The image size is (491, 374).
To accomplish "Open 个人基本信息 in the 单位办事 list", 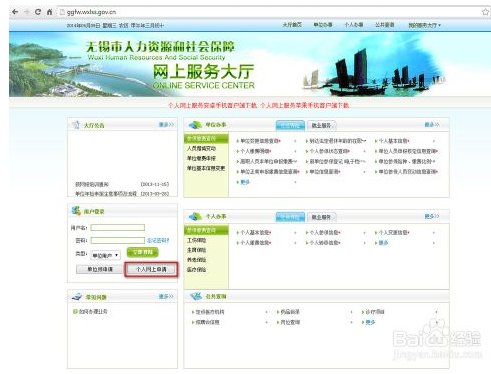I will click(394, 141).
